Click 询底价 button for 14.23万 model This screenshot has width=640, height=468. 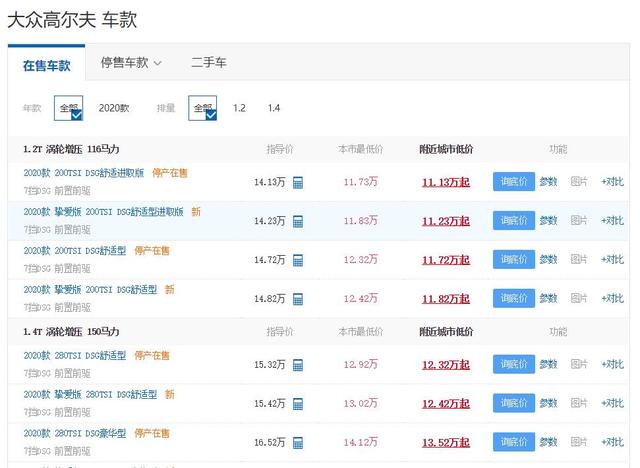click(514, 221)
